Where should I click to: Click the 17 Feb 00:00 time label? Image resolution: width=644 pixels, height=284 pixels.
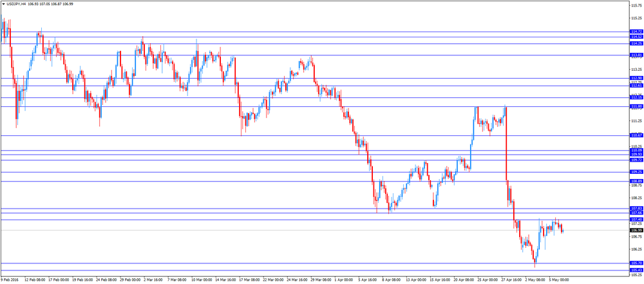click(x=59, y=280)
